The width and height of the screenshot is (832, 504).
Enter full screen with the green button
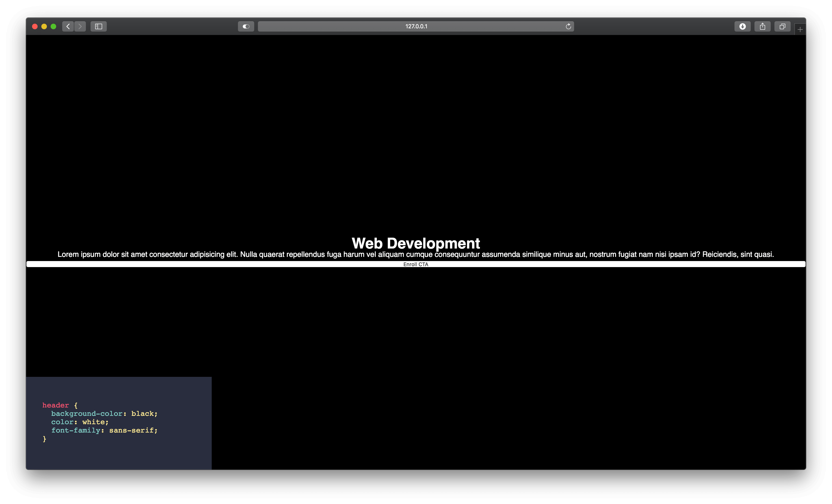coord(53,26)
